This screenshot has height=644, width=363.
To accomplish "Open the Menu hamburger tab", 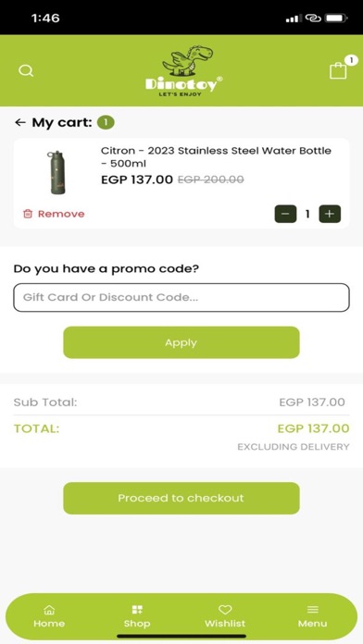I will (312, 616).
